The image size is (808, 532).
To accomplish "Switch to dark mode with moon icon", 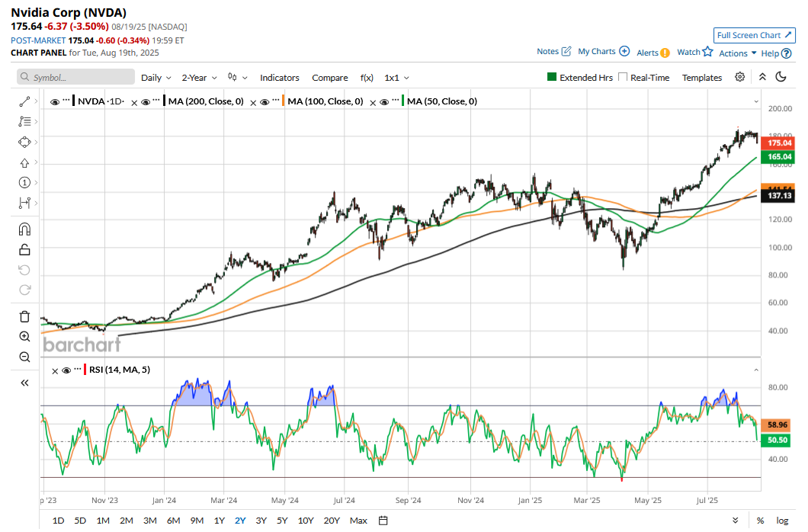I will 781,77.
